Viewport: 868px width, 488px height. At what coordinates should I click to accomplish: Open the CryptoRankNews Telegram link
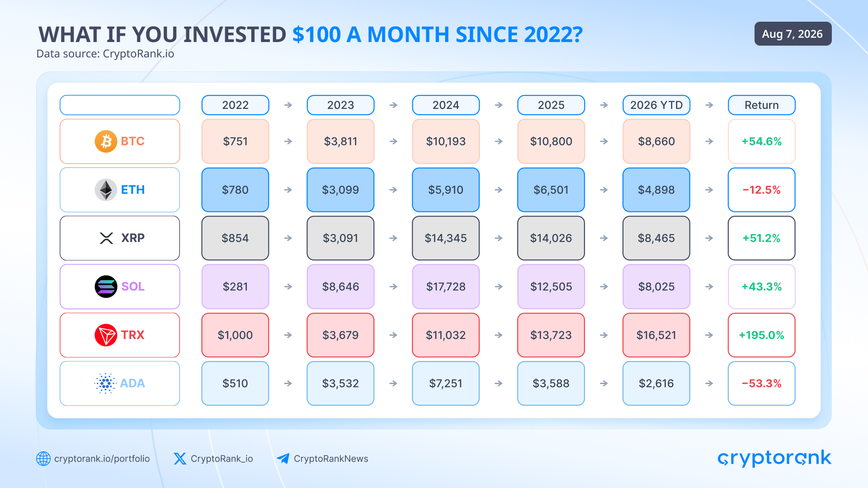click(x=331, y=459)
